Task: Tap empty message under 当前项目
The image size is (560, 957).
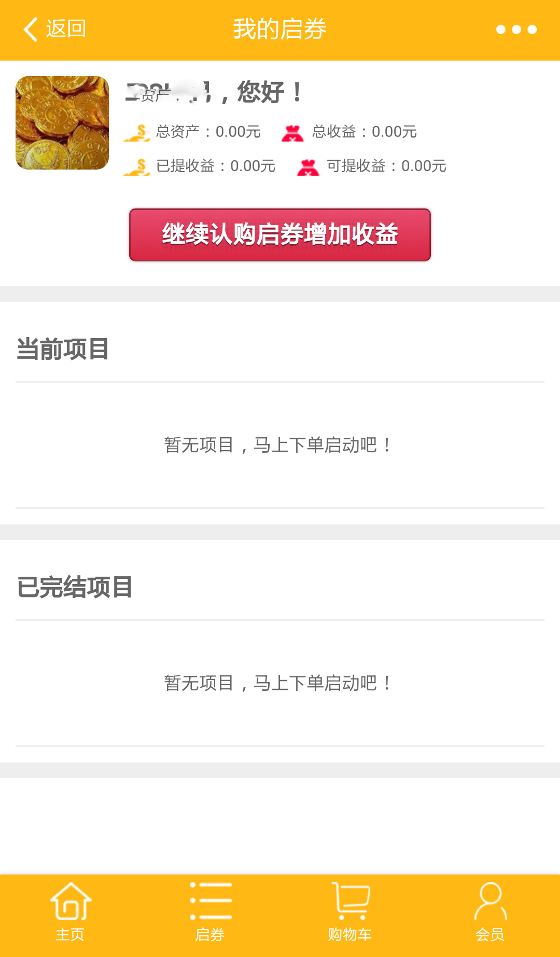Action: (279, 445)
